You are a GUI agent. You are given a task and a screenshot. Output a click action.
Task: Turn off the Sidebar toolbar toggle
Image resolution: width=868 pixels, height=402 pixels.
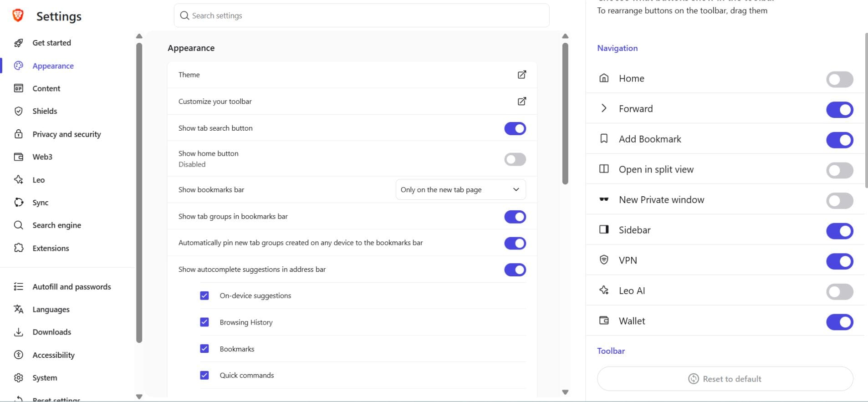point(840,231)
